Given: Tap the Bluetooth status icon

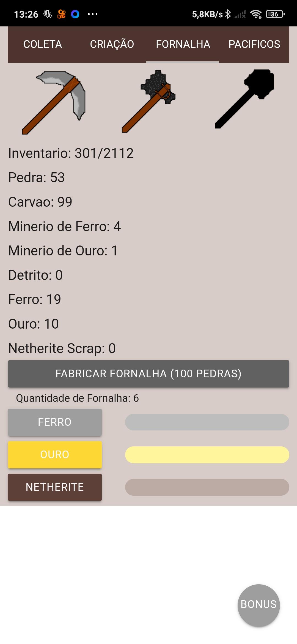Looking at the screenshot, I should pyautogui.click(x=228, y=14).
